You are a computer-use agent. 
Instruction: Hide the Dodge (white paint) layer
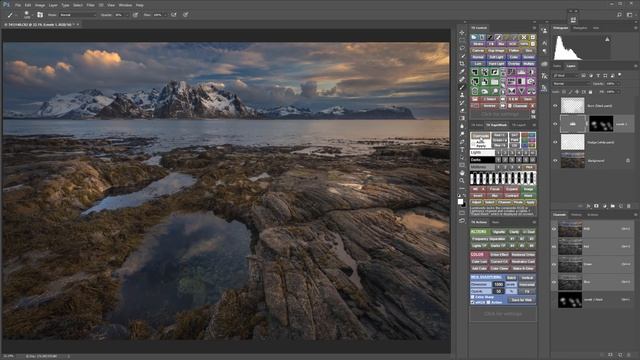[x=555, y=142]
